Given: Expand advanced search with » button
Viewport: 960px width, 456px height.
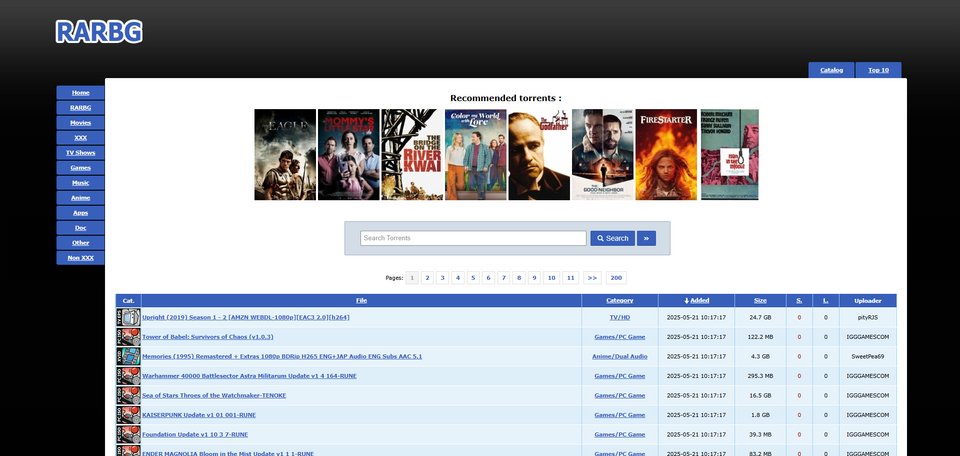Looking at the screenshot, I should tap(646, 238).
